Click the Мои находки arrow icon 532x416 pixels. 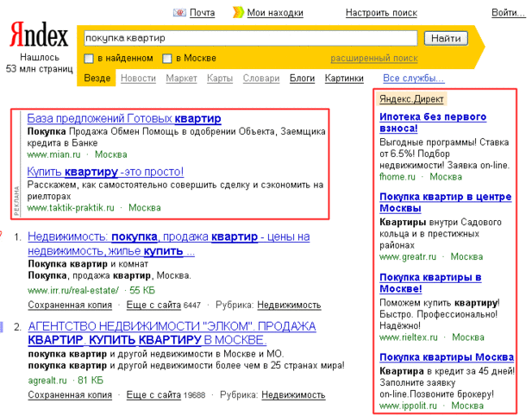pos(238,12)
